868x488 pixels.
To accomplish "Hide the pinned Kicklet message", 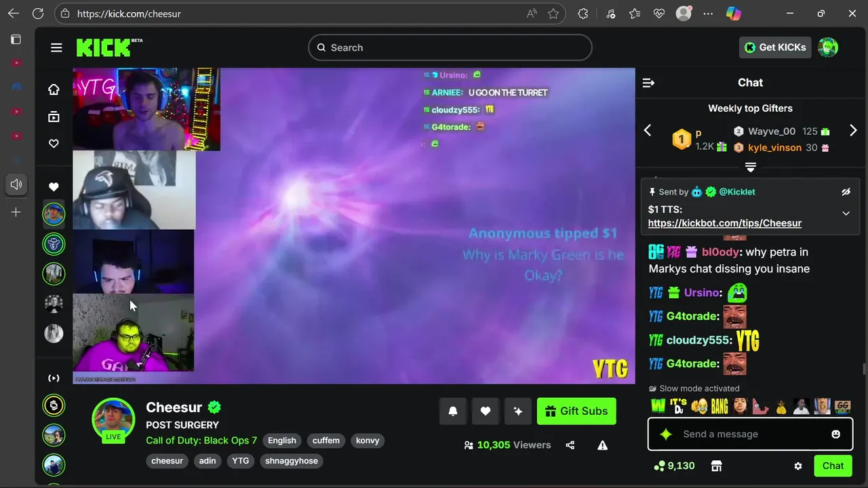I will pos(846,192).
